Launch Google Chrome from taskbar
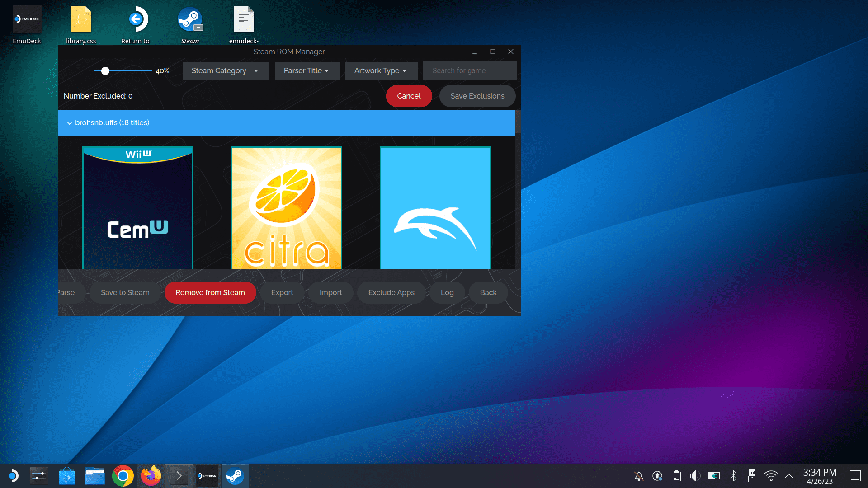The image size is (868, 488). tap(123, 476)
